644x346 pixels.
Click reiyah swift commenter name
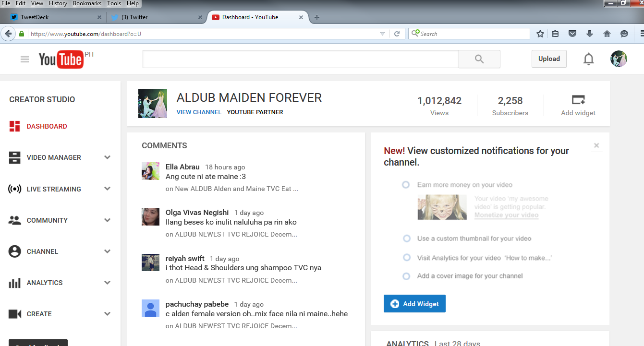coord(185,258)
